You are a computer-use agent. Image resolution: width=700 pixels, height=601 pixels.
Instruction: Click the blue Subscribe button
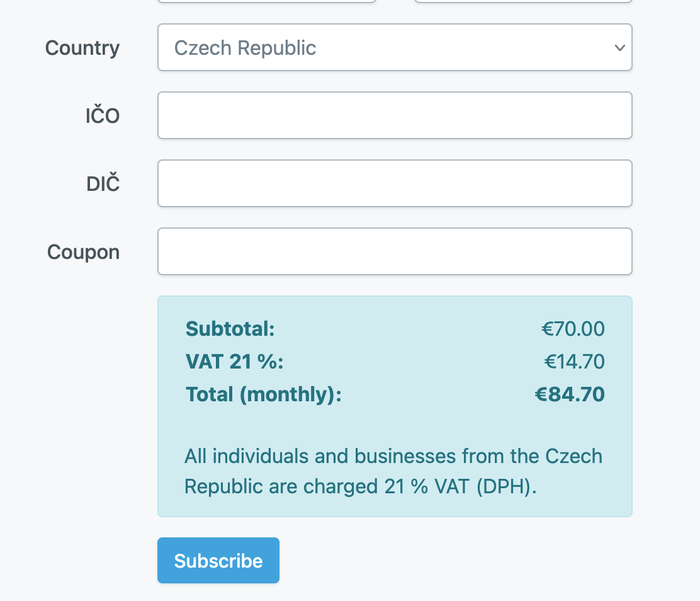[218, 560]
